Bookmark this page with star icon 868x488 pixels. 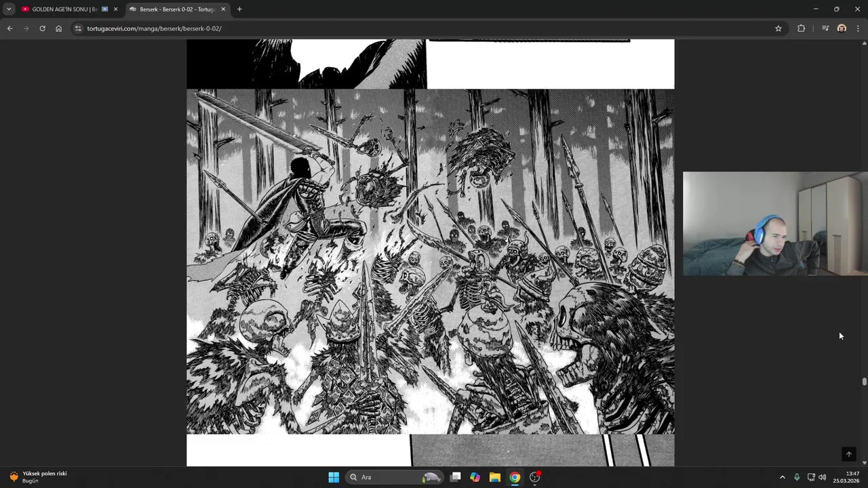point(778,28)
